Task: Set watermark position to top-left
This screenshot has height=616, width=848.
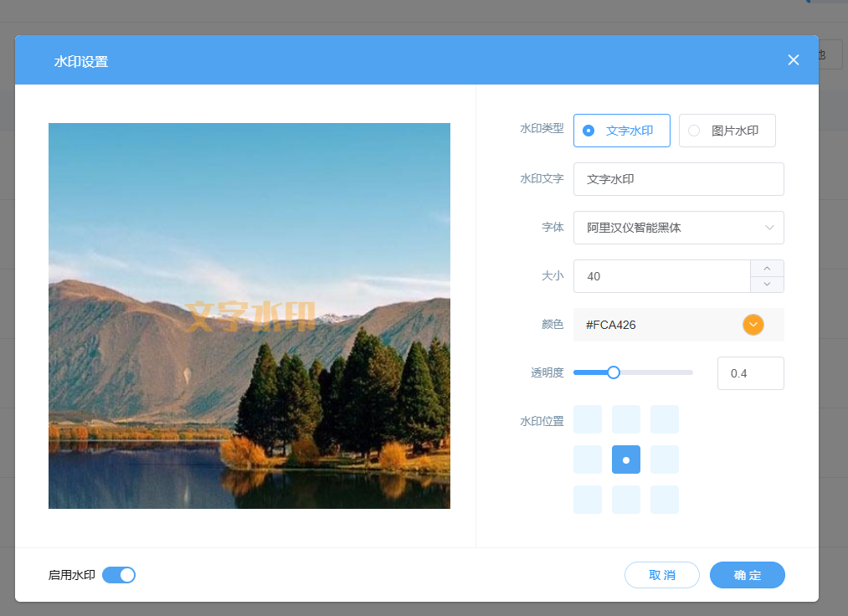Action: click(588, 419)
